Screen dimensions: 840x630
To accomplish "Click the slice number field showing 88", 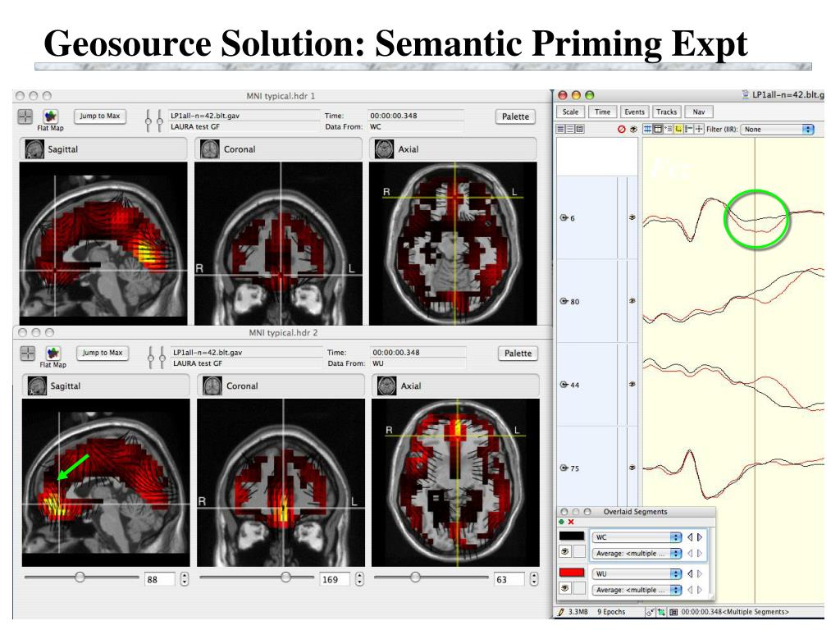I will (160, 579).
